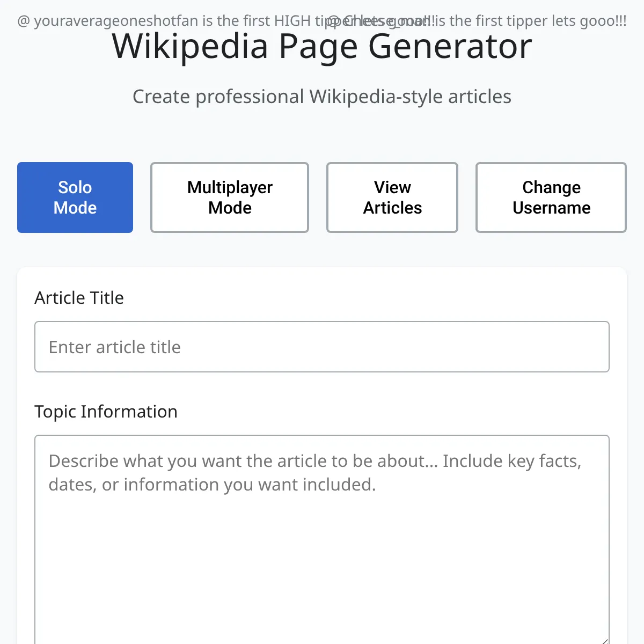644x644 pixels.
Task: Click the "Describe what you want" placeholder text
Action: (x=161, y=461)
